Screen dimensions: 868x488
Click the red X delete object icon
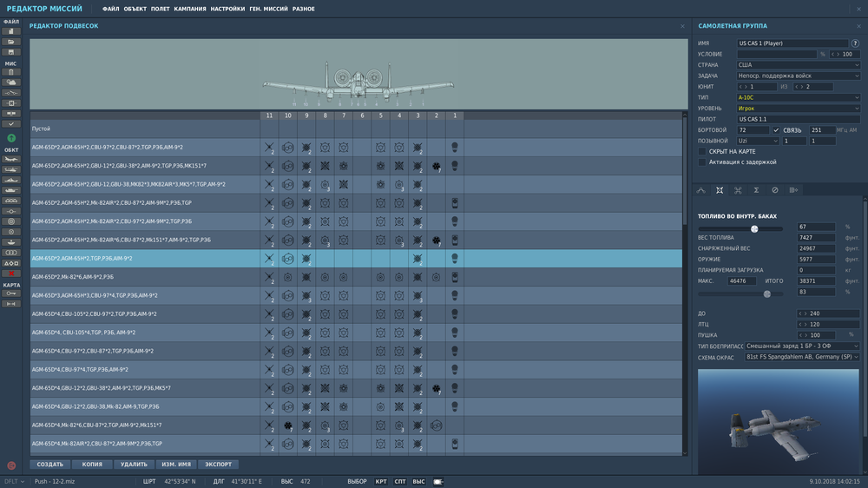click(11, 274)
